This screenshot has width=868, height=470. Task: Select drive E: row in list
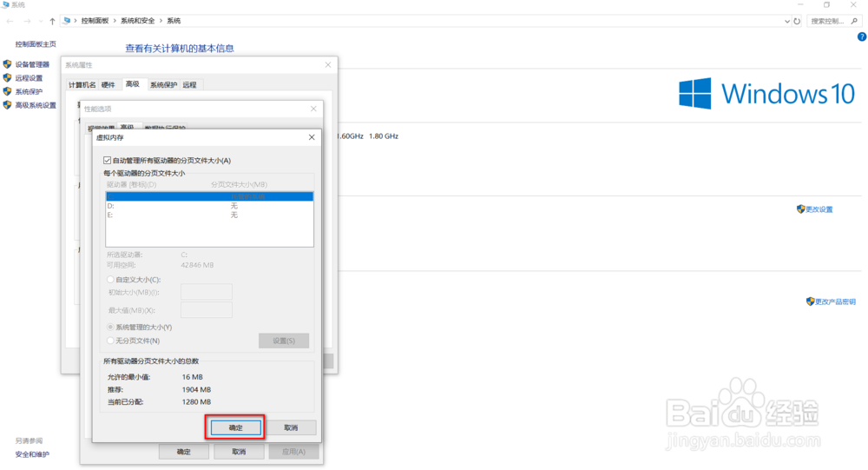coord(209,215)
